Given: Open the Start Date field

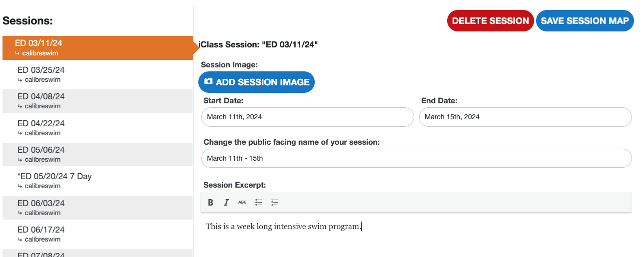Looking at the screenshot, I should pyautogui.click(x=307, y=117).
